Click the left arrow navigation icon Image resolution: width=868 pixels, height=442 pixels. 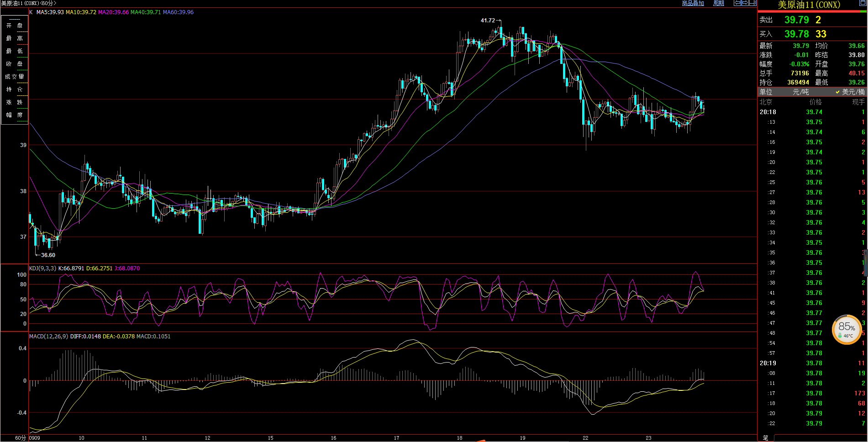(x=737, y=3)
